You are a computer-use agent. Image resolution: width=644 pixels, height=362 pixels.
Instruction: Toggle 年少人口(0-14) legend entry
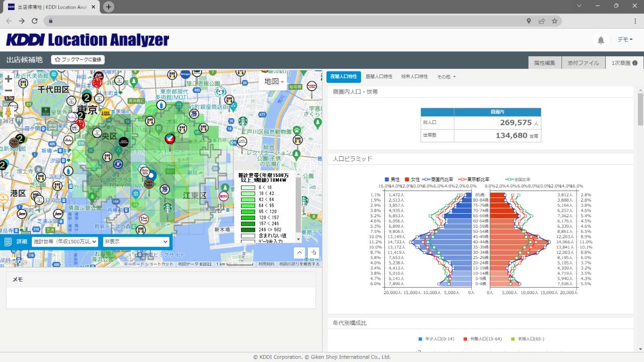point(436,339)
